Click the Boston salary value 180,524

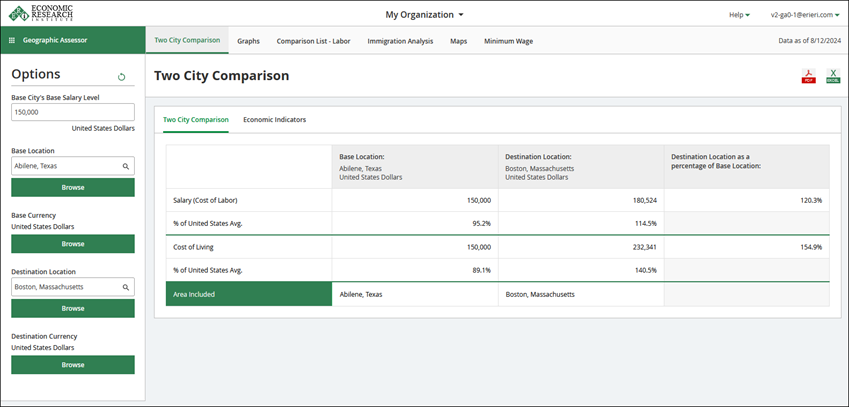tap(645, 201)
